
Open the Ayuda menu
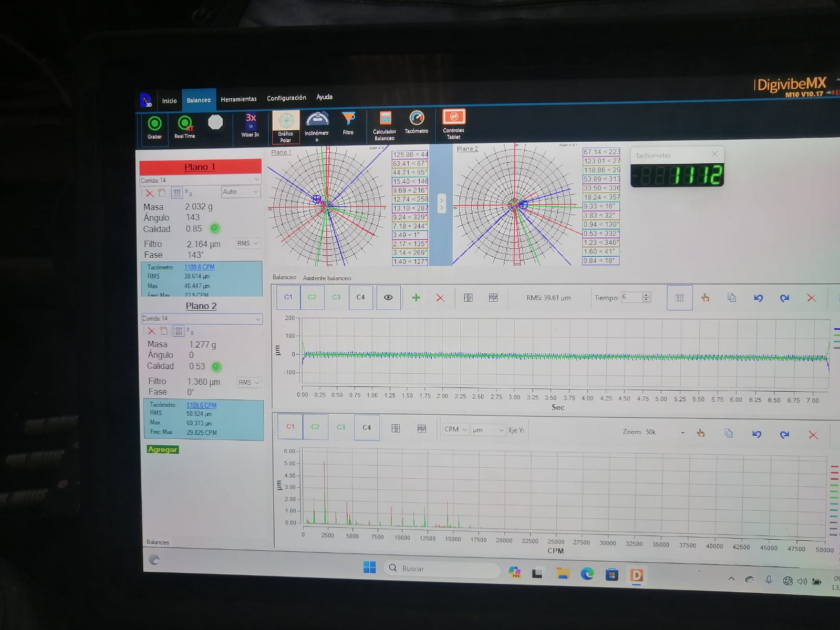[x=324, y=97]
